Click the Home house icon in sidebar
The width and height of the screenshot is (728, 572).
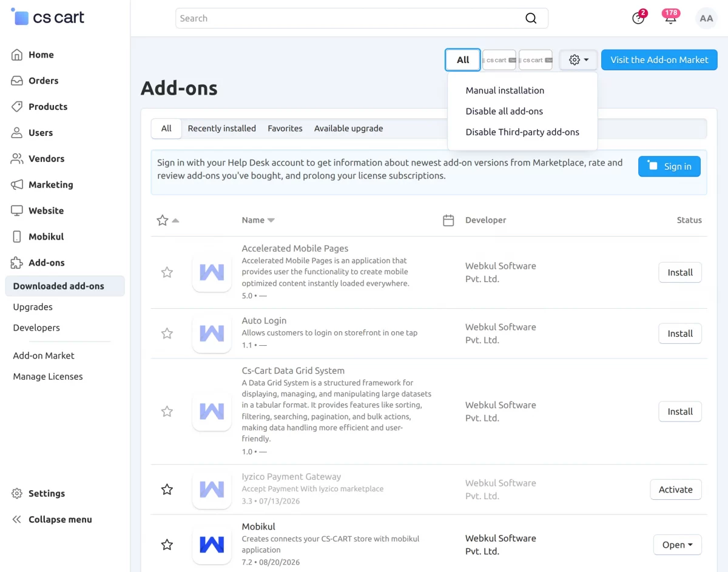coord(17,55)
